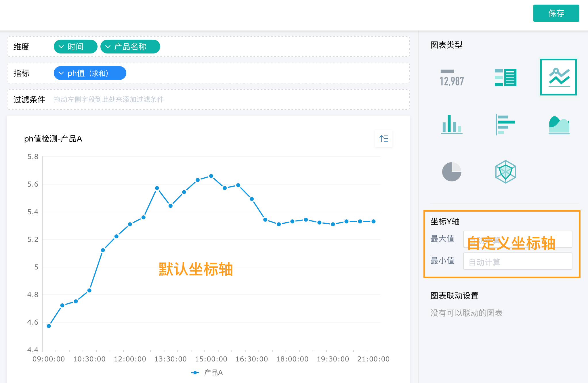Click the first data point at 09:00:00
The width and height of the screenshot is (588, 383).
(x=49, y=326)
